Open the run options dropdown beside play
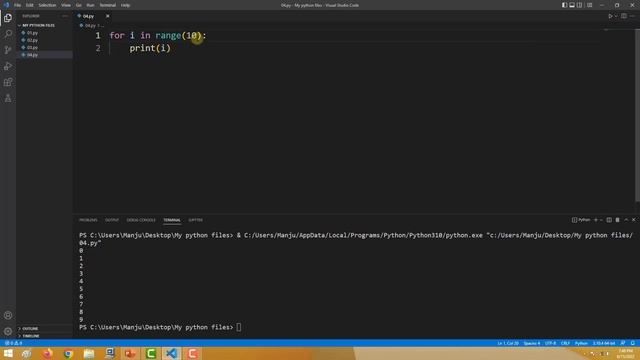Viewport: 640px width, 360px height. click(x=616, y=16)
